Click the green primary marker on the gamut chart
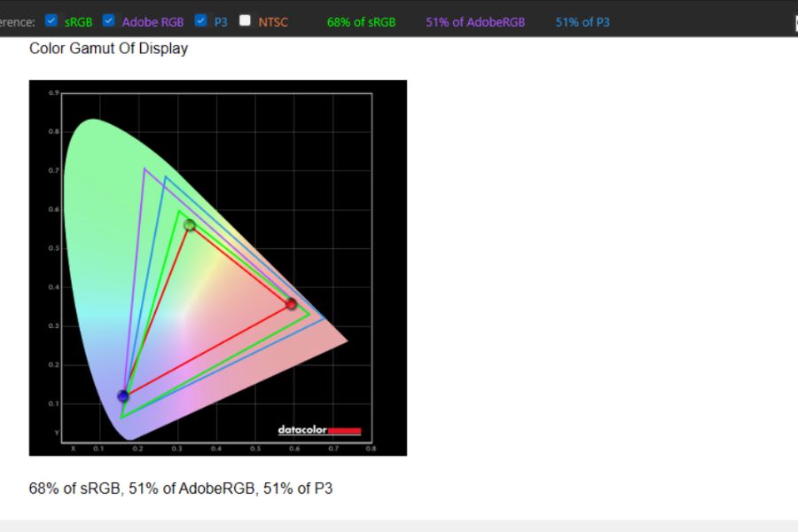The width and height of the screenshot is (798, 532). 189,225
